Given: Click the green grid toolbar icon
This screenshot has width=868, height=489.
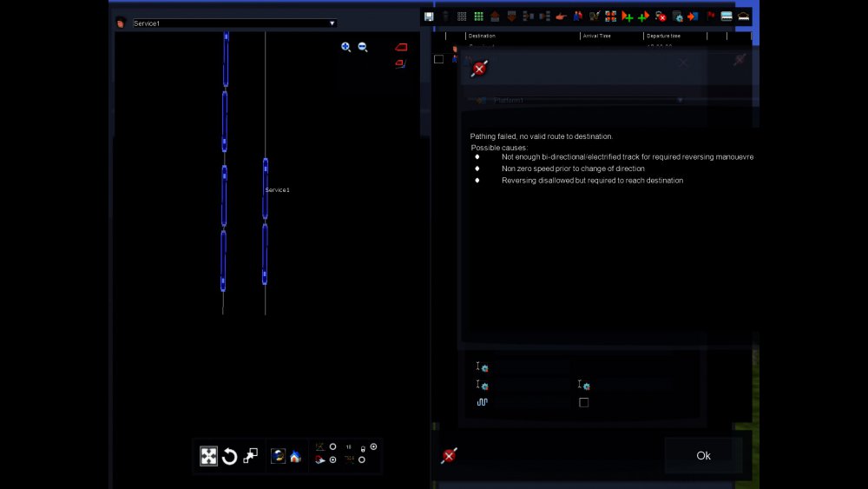Looking at the screenshot, I should click(x=478, y=17).
